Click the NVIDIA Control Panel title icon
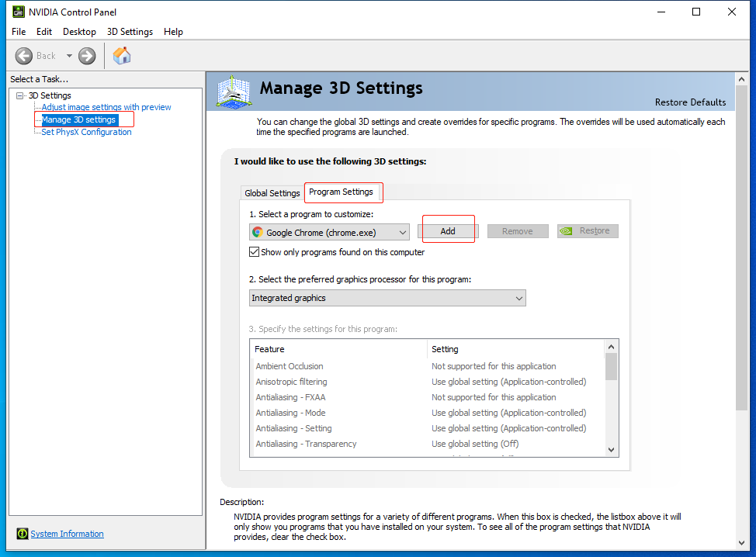Screen dimensions: 756x557 19,12
